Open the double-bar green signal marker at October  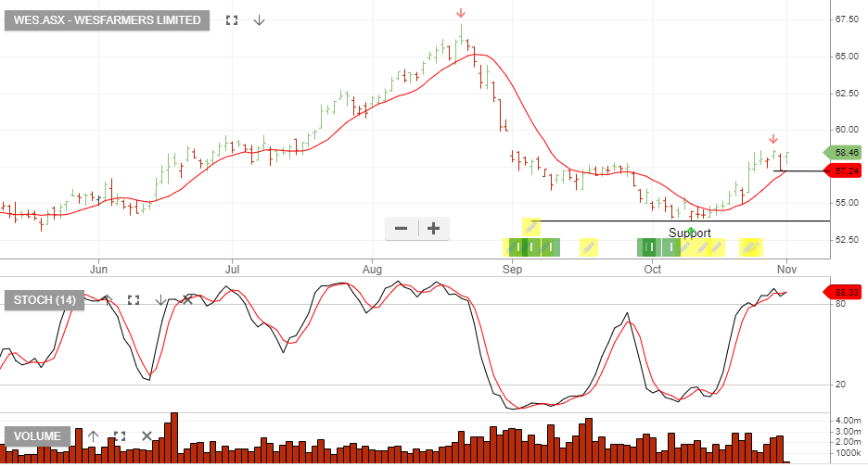[650, 247]
